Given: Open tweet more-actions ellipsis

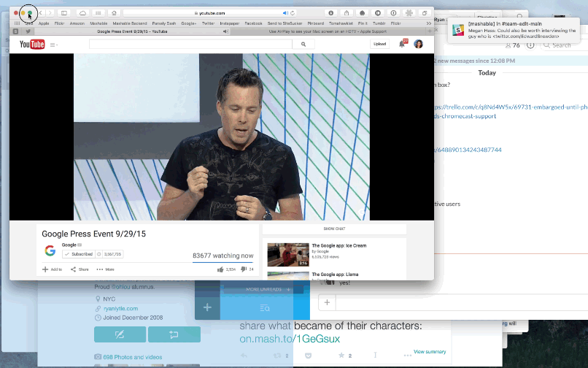Looking at the screenshot, I should [407, 356].
